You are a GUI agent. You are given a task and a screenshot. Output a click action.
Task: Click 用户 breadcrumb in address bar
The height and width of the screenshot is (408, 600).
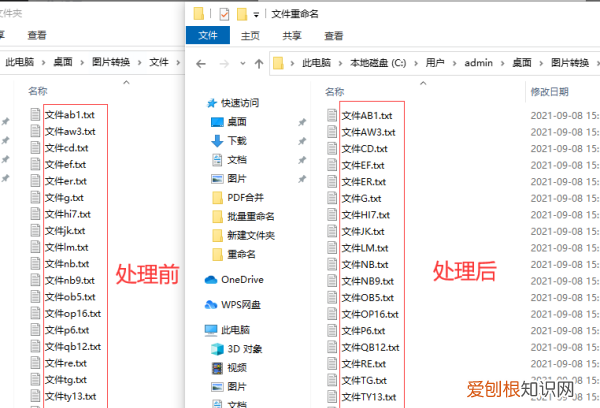(x=435, y=63)
